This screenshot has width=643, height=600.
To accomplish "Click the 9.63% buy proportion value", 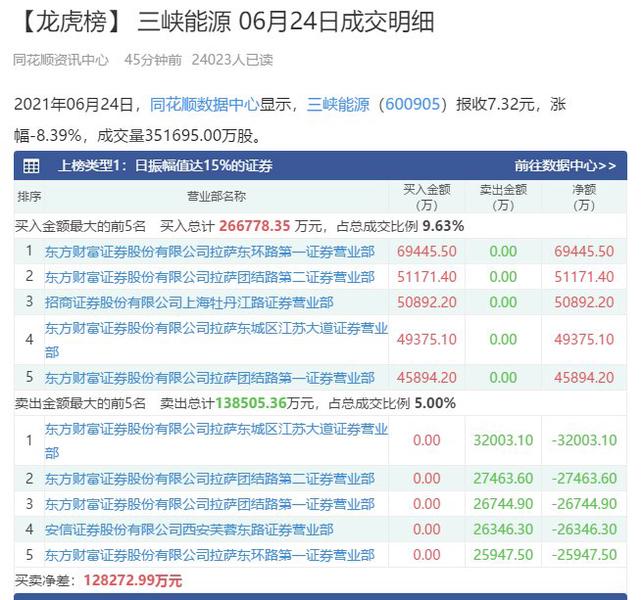I will pos(443,226).
